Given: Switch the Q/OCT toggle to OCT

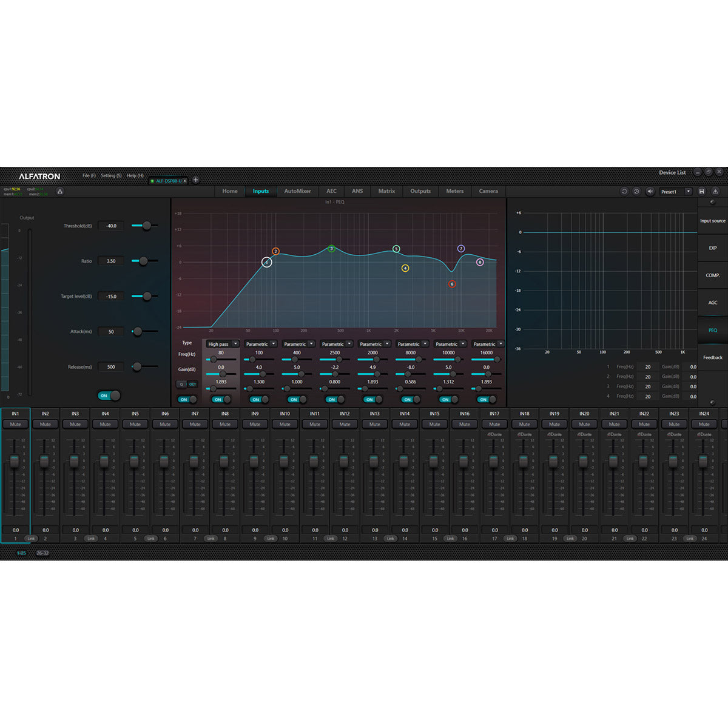Looking at the screenshot, I should point(192,385).
